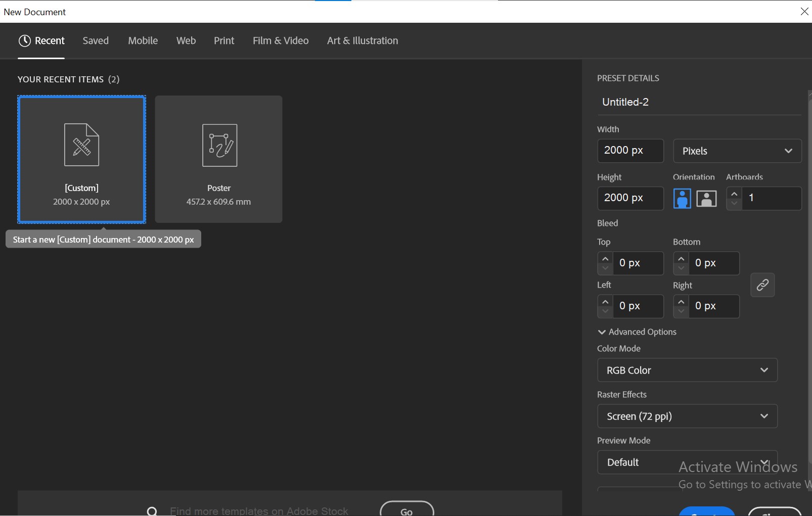812x516 pixels.
Task: Decrease the Bottom bleed value
Action: click(681, 268)
